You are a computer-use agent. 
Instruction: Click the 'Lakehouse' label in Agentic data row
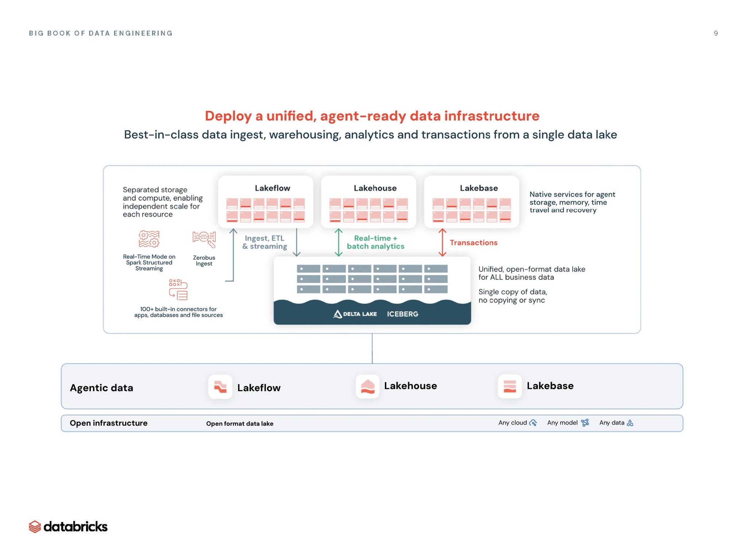click(x=410, y=386)
